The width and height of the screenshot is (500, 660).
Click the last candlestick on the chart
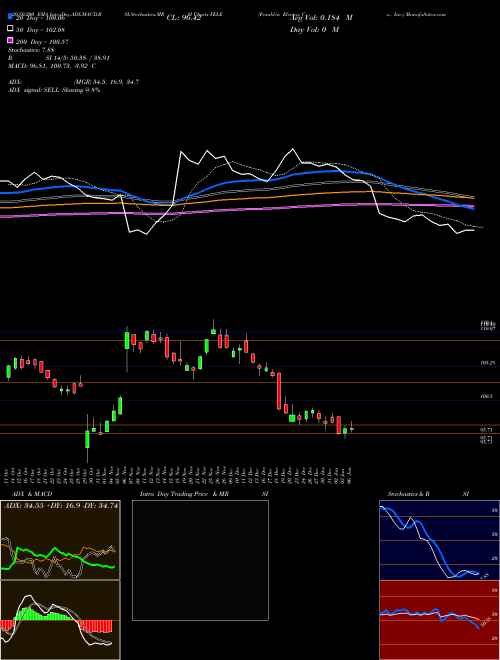[x=352, y=428]
